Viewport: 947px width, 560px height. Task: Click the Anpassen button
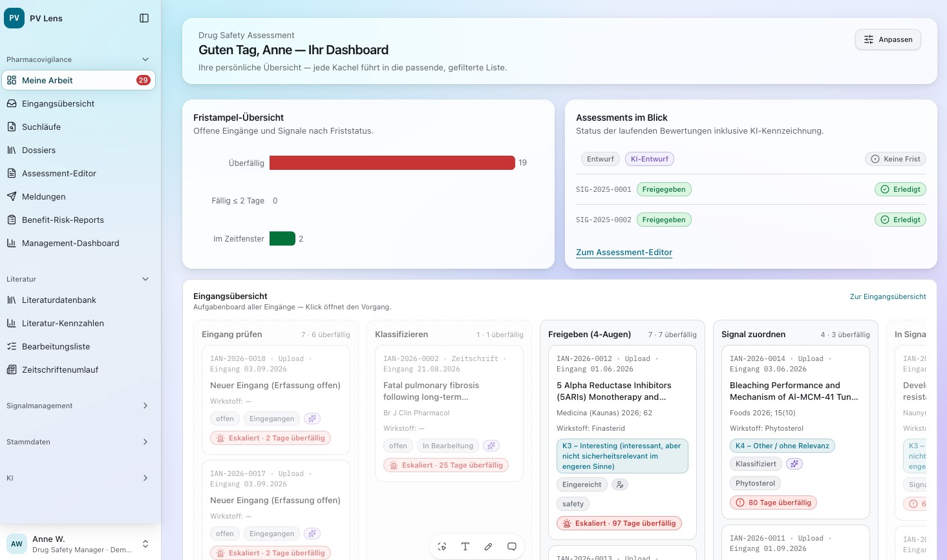coord(888,39)
